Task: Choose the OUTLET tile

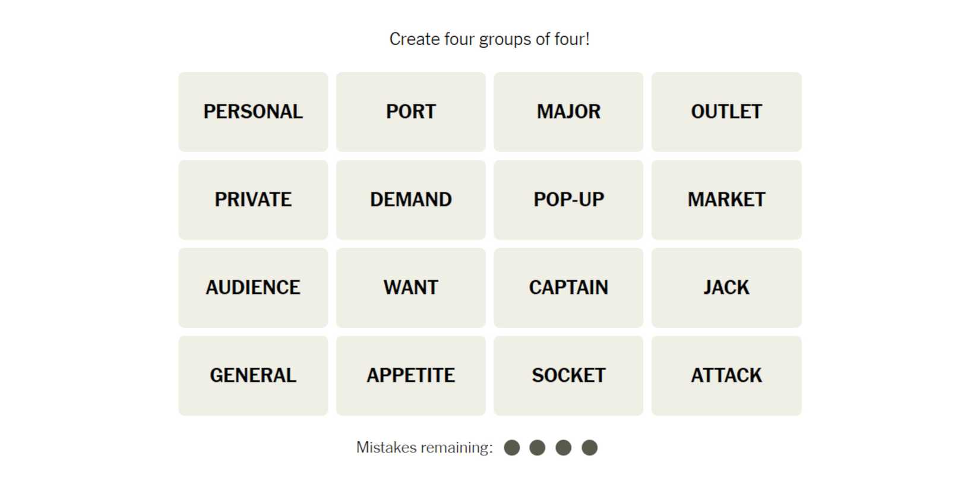Action: click(x=726, y=112)
